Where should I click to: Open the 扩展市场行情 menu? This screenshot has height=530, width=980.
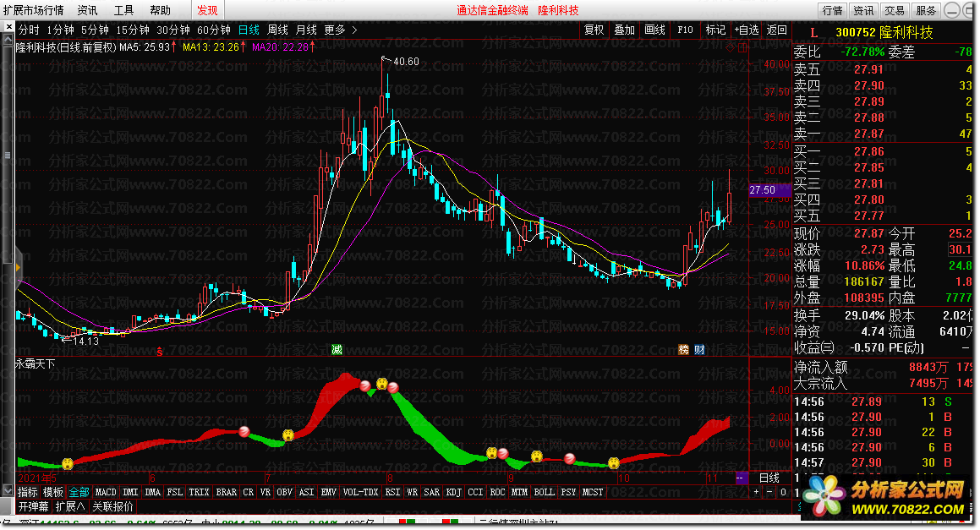point(33,10)
